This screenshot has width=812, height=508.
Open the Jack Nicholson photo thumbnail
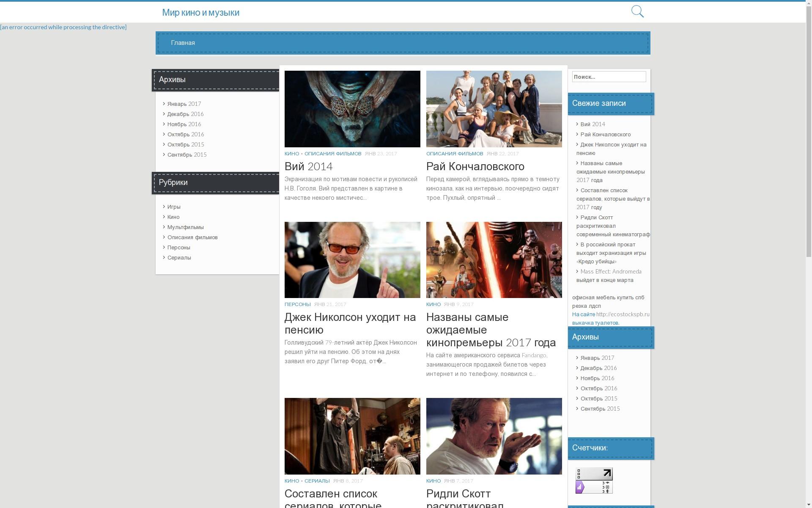tap(352, 260)
